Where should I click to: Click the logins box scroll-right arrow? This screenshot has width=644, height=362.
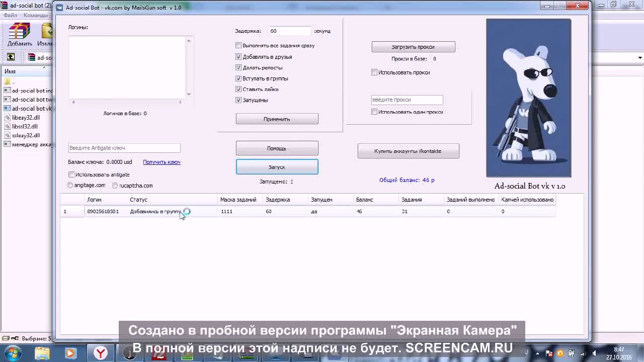[180, 102]
